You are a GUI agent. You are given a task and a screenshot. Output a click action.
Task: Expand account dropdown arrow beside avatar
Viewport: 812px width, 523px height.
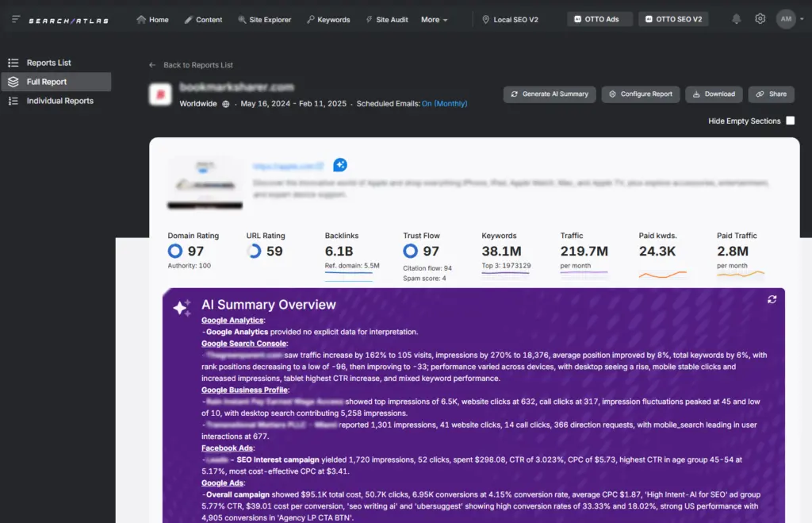[x=802, y=19]
